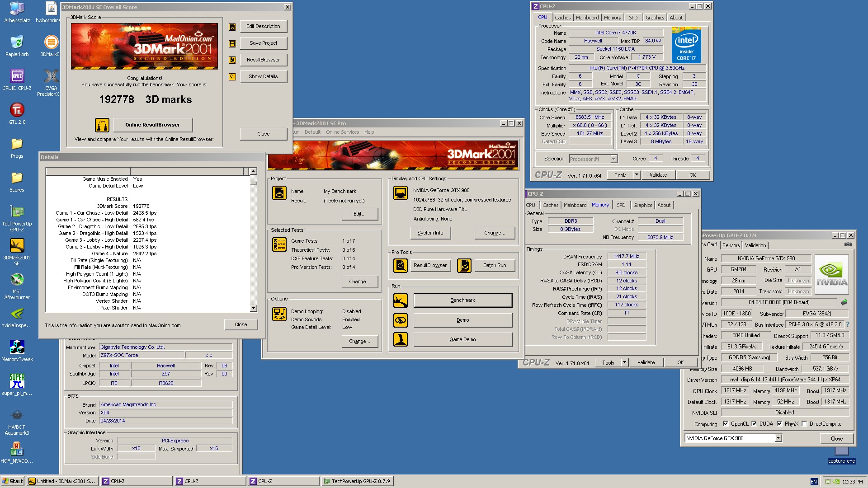The height and width of the screenshot is (488, 868).
Task: Open GPU selection dropdown in GPU-Z
Action: 778,438
